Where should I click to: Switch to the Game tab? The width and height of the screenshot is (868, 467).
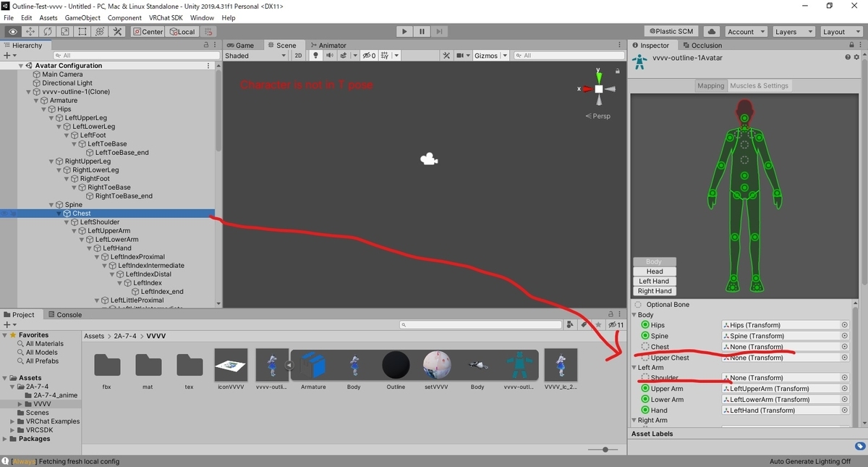tap(241, 45)
